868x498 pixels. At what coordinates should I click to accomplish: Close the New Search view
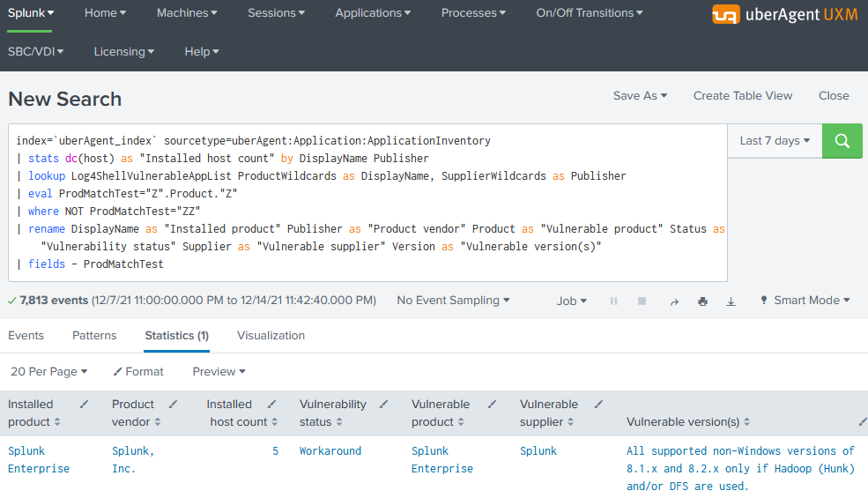[834, 96]
